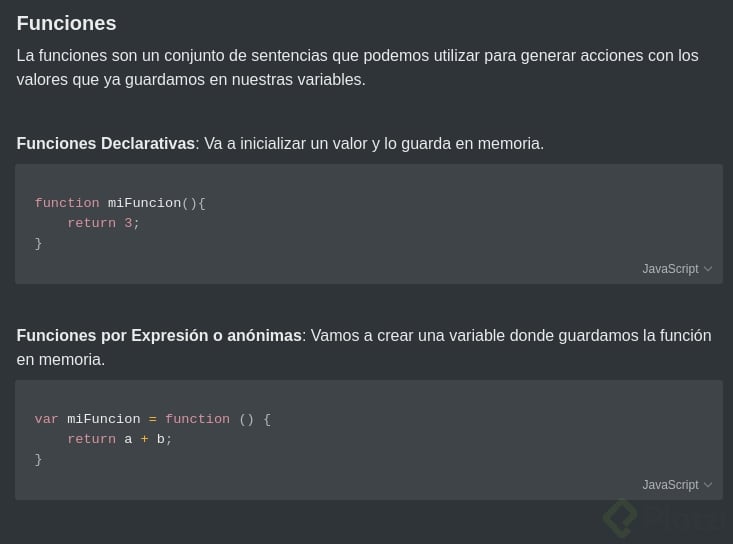Open the JavaScript language dropdown in second code block
Screen dimensions: 733x544
tap(677, 485)
